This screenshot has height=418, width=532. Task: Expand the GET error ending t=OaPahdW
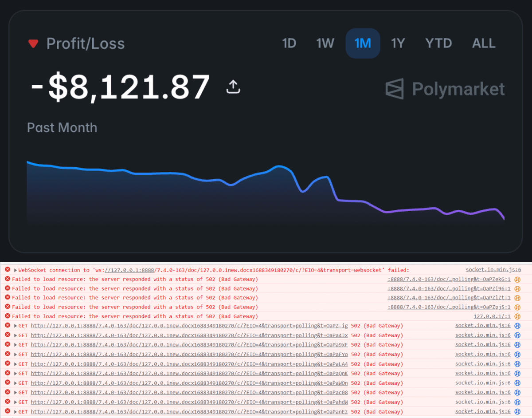(15, 402)
